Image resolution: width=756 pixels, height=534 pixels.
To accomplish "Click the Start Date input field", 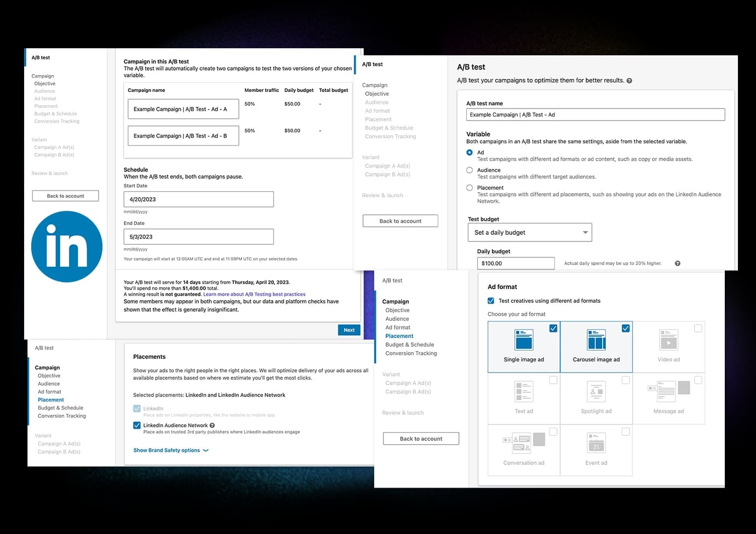I will [x=198, y=199].
